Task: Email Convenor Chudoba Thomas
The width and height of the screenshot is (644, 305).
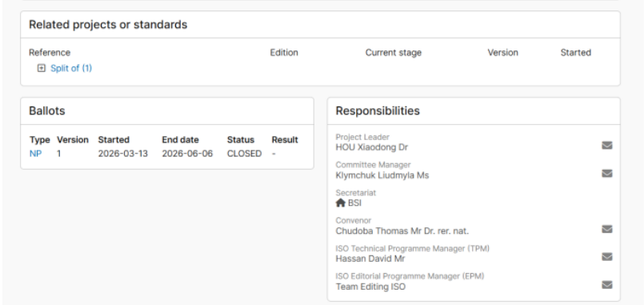Action: pos(607,229)
